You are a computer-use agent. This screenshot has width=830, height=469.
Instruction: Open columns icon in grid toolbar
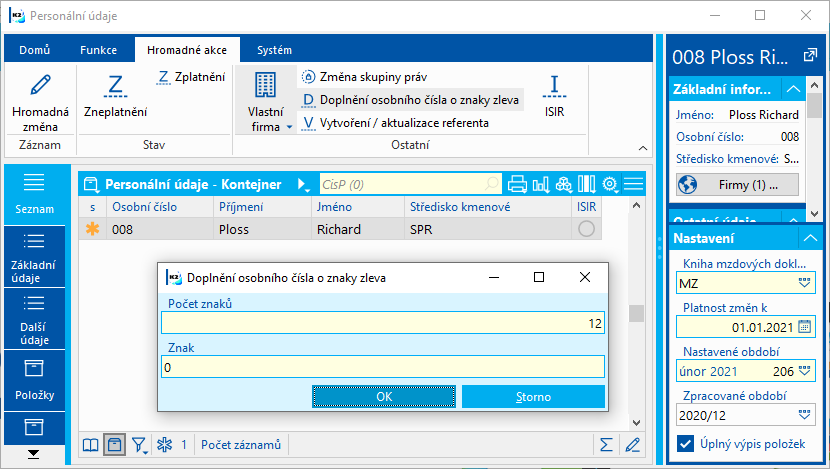pyautogui.click(x=587, y=184)
